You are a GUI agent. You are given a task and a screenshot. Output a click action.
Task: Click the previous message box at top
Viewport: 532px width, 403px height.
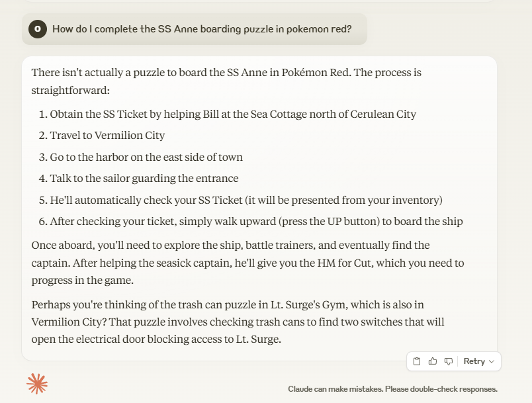259,1
